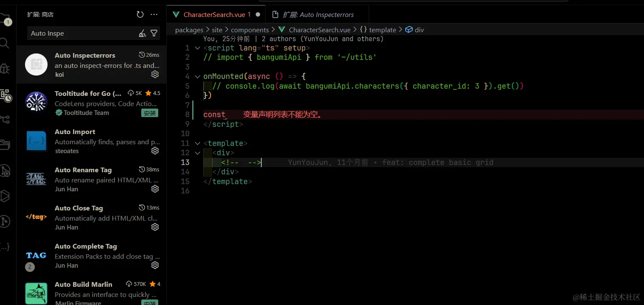Viewport: 644px width, 305px height.
Task: Collapse the script block fold arrow
Action: click(197, 48)
